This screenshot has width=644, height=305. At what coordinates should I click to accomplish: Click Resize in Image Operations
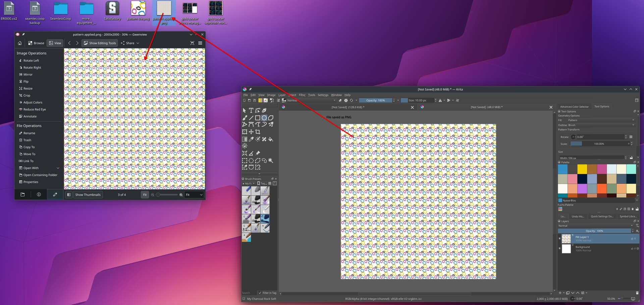pos(28,88)
